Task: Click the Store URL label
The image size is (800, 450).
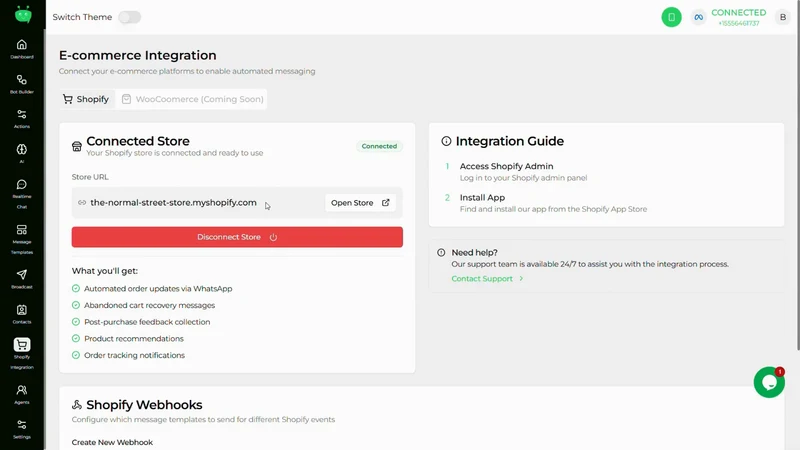Action: pyautogui.click(x=90, y=177)
